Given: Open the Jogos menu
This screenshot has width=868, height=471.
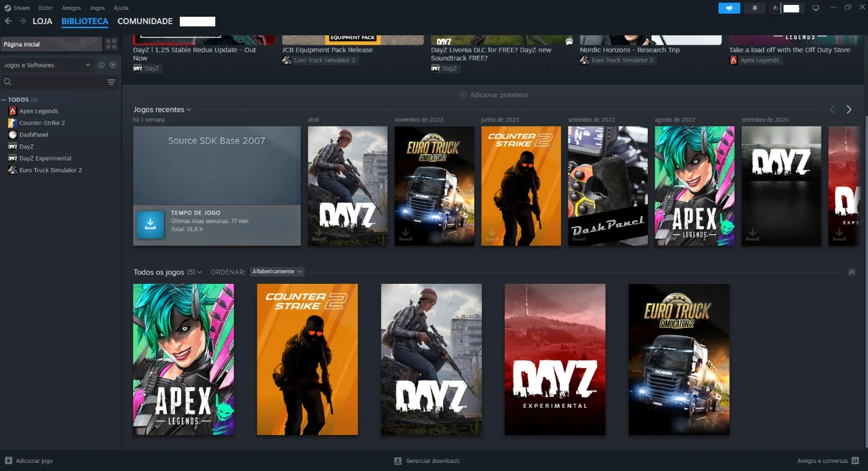Looking at the screenshot, I should pyautogui.click(x=97, y=8).
